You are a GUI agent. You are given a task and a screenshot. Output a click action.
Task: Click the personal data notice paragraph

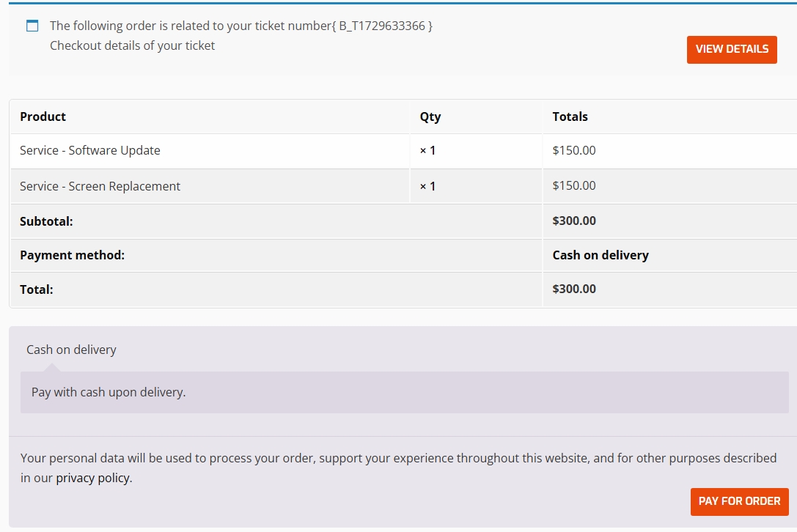(x=399, y=468)
